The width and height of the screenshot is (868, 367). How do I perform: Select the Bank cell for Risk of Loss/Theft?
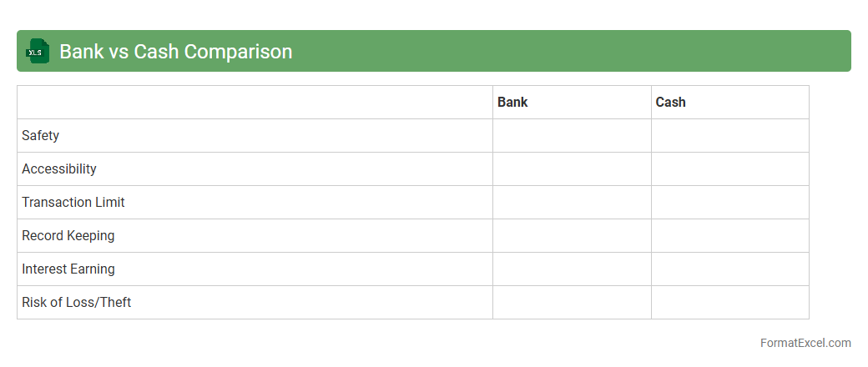coord(572,303)
